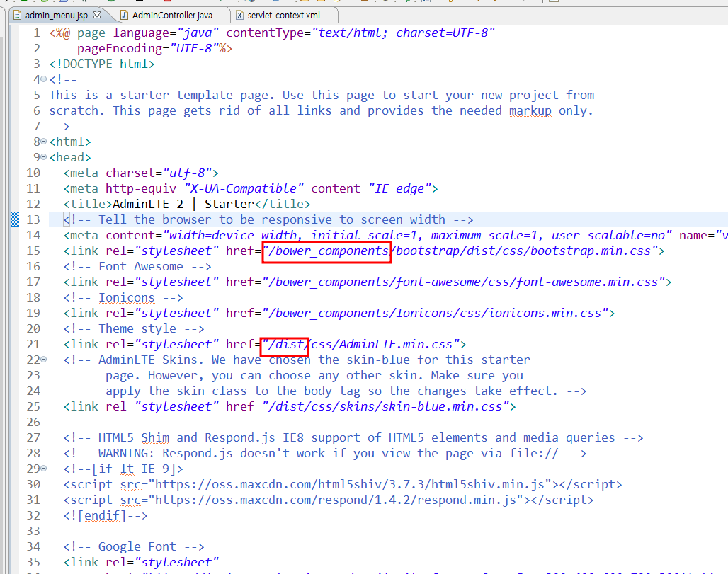728x574 pixels.
Task: Click the "Google Font" comment on line 34
Action: (134, 546)
